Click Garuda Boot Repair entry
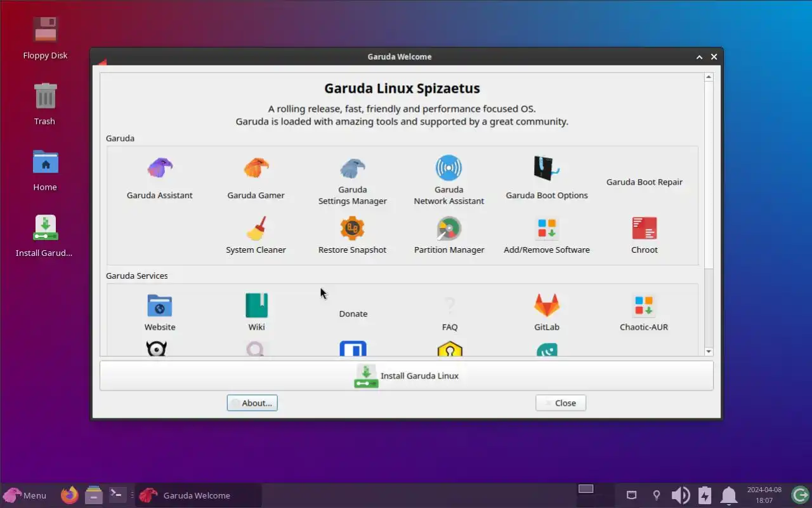 pyautogui.click(x=644, y=182)
